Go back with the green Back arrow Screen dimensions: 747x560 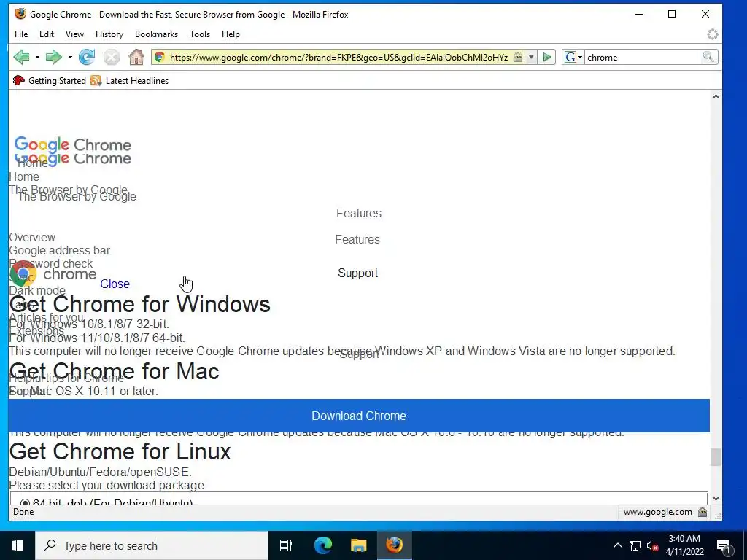pos(21,57)
